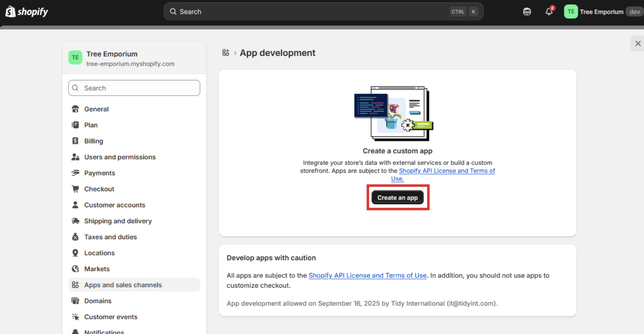Click the Apps and sales channels icon

point(75,285)
